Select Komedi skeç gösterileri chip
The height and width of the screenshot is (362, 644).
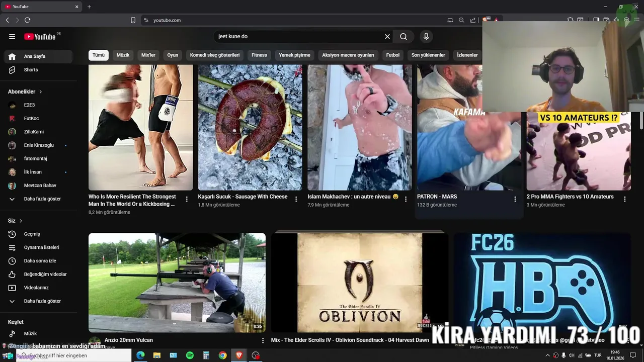point(215,55)
